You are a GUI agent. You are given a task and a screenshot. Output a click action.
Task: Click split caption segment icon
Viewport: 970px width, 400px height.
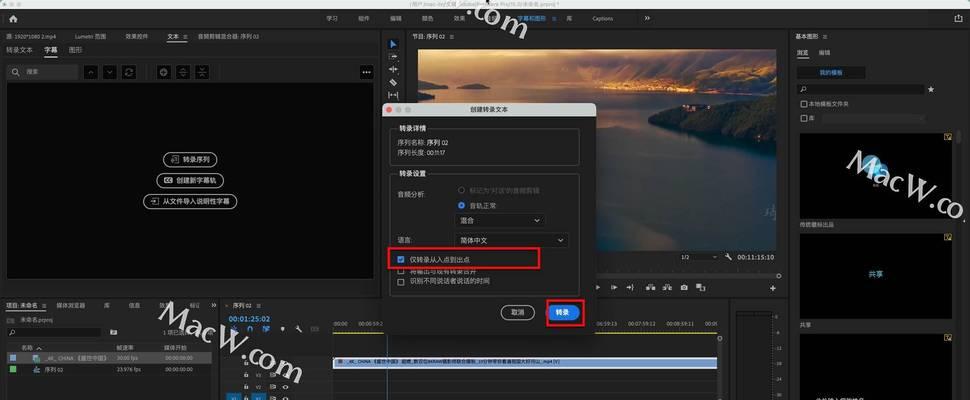point(182,72)
